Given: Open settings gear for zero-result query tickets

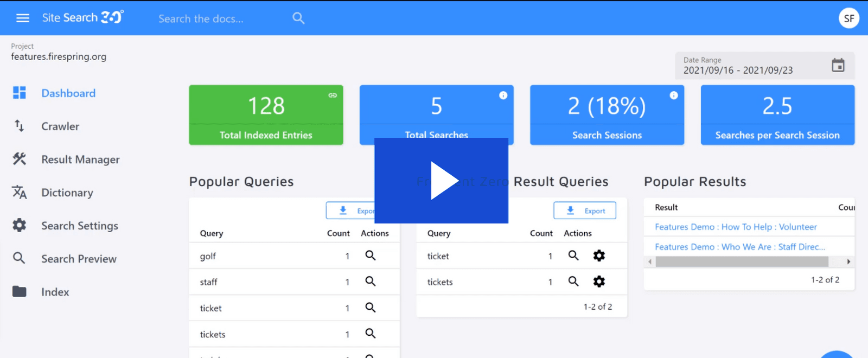Looking at the screenshot, I should tap(599, 282).
